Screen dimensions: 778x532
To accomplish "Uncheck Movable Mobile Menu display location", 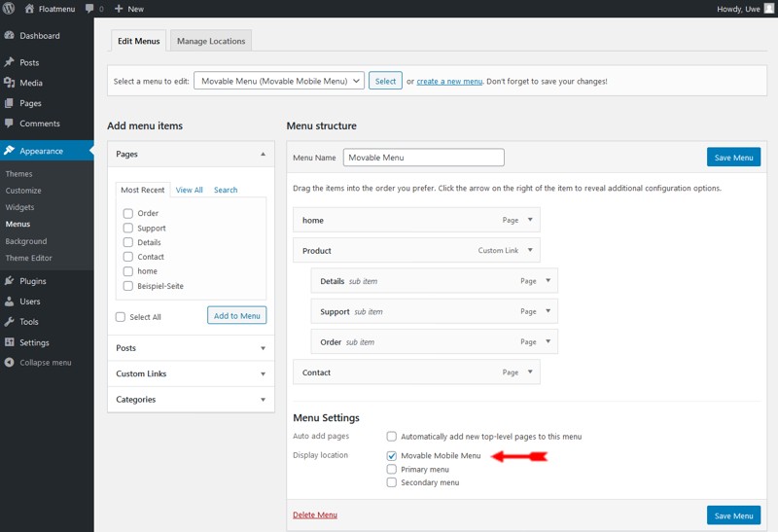I will click(x=392, y=455).
